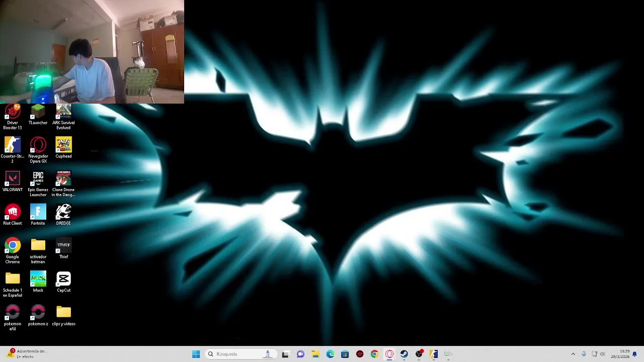Screen dimensions: 644x362
Task: Switch to OBS Studio on the taskbar
Action: coord(419,354)
